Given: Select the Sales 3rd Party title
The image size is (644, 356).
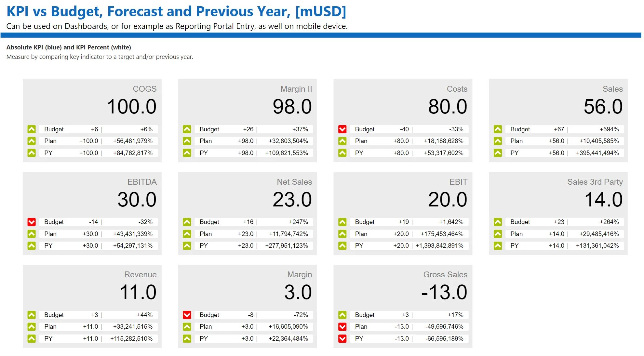Looking at the screenshot, I should pyautogui.click(x=595, y=182).
